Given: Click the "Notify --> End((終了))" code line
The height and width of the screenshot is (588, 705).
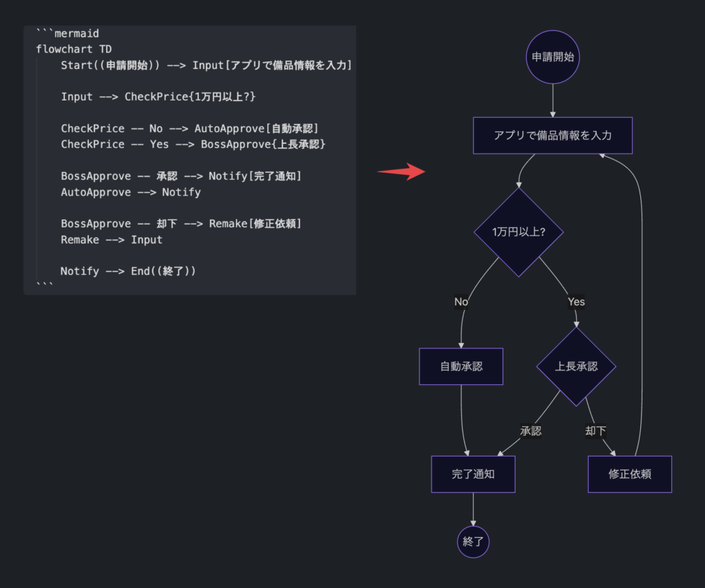Looking at the screenshot, I should [128, 271].
